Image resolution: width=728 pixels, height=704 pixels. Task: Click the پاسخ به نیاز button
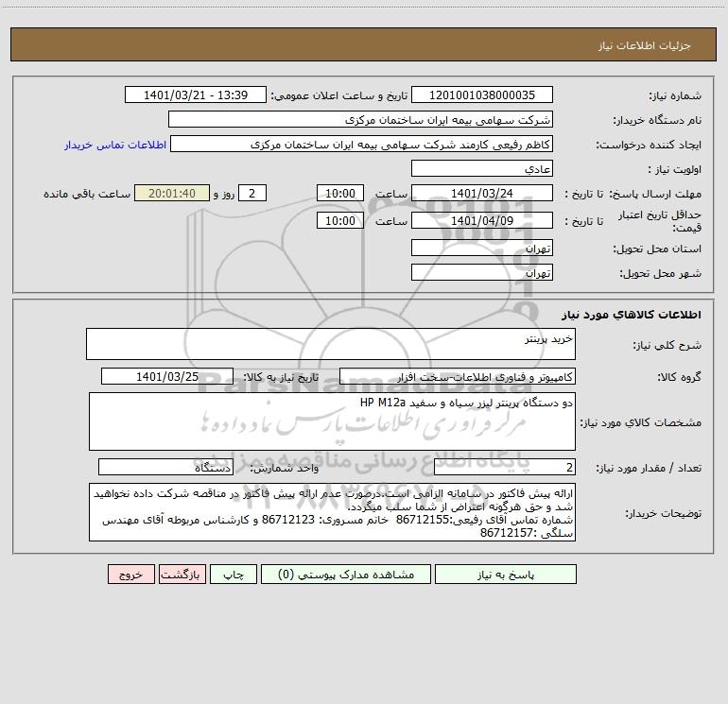pos(506,575)
